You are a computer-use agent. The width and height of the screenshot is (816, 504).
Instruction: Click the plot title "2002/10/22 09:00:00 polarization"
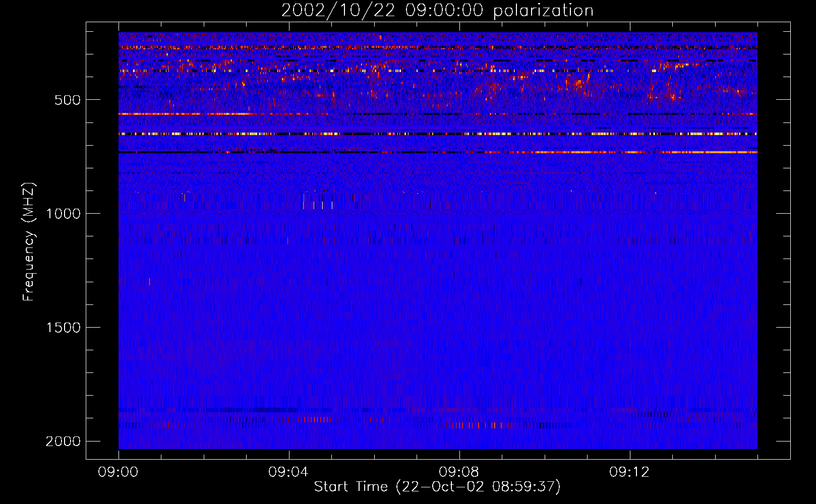coord(437,11)
